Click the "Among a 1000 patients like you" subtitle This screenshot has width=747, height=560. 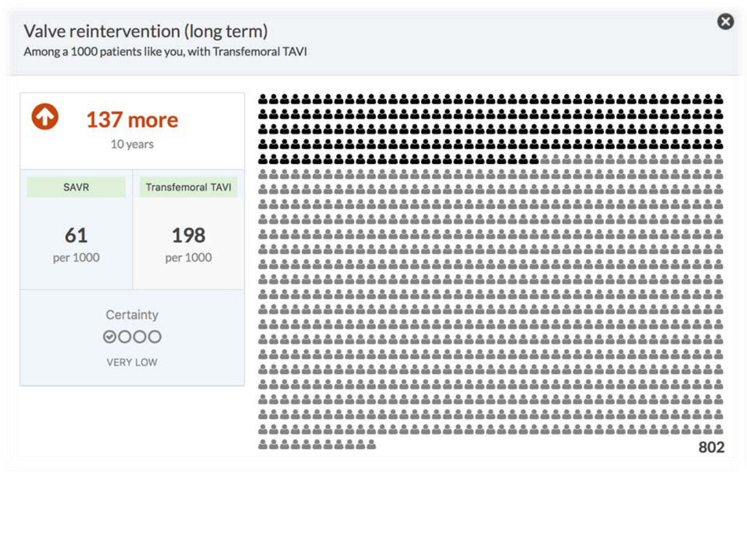point(165,52)
